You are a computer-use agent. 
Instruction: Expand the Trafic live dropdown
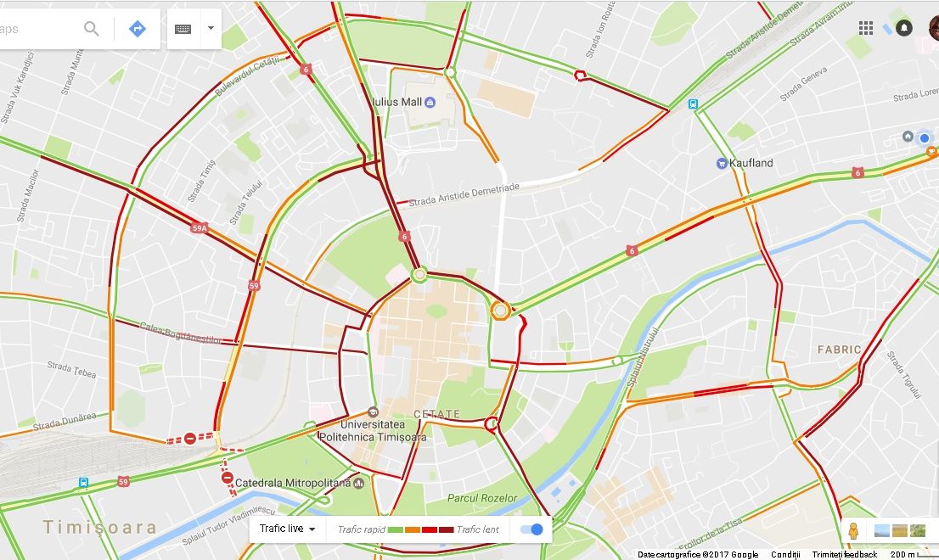click(287, 529)
